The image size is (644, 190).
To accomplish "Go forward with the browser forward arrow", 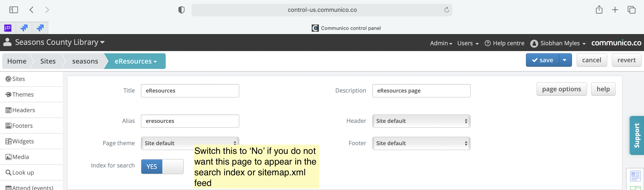I will click(47, 10).
